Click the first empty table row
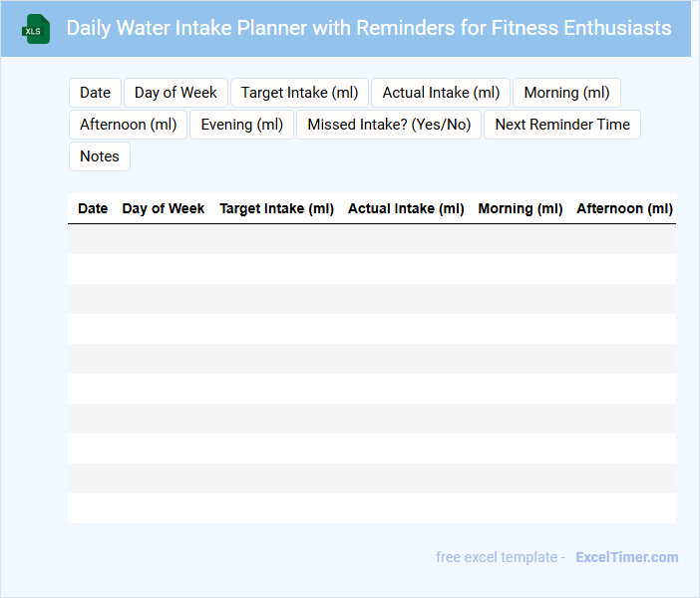Viewport: 700px width, 598px height. click(371, 239)
